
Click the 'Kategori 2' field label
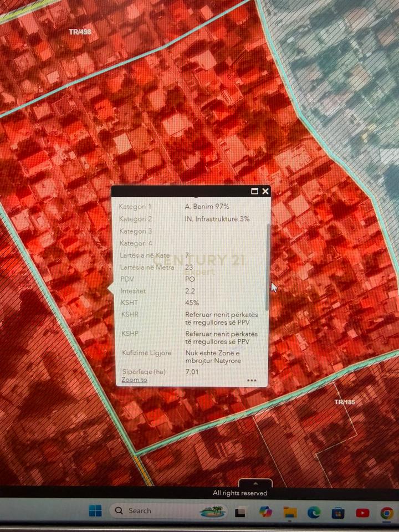pyautogui.click(x=135, y=219)
